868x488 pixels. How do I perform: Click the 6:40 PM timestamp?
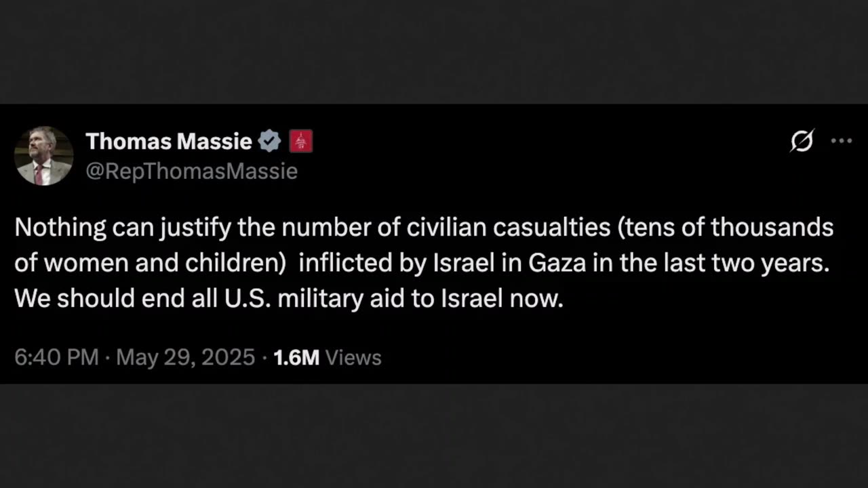point(56,357)
